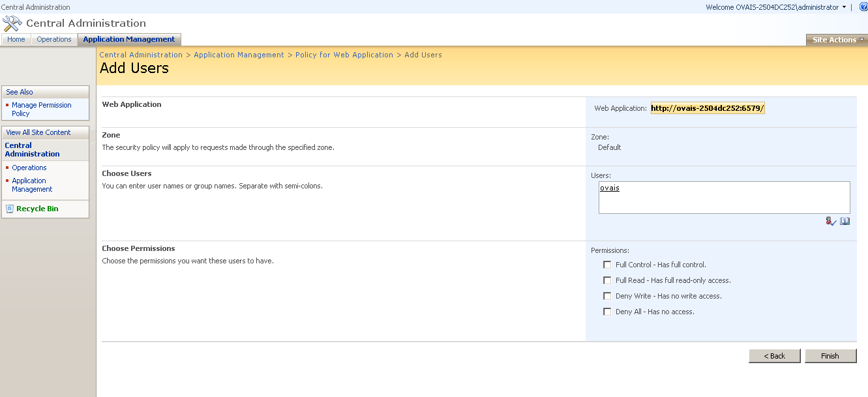Click the Central Administration tools logo
The image size is (868, 397).
[x=12, y=24]
